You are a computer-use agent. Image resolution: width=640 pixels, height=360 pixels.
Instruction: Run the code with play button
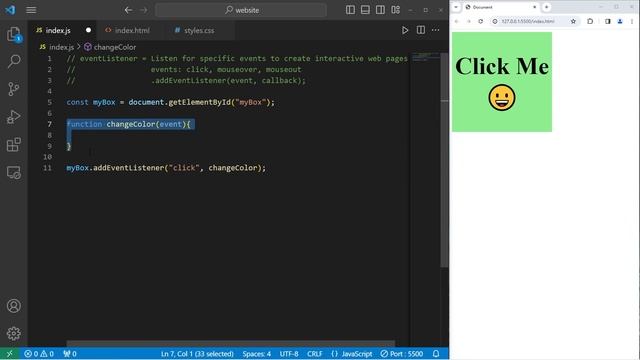(404, 30)
